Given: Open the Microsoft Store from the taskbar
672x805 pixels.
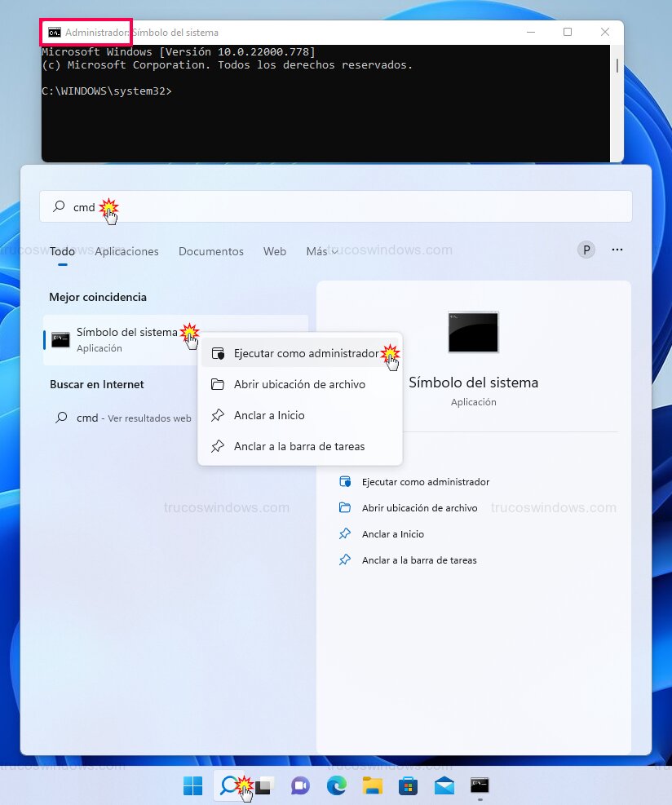Looking at the screenshot, I should (408, 785).
